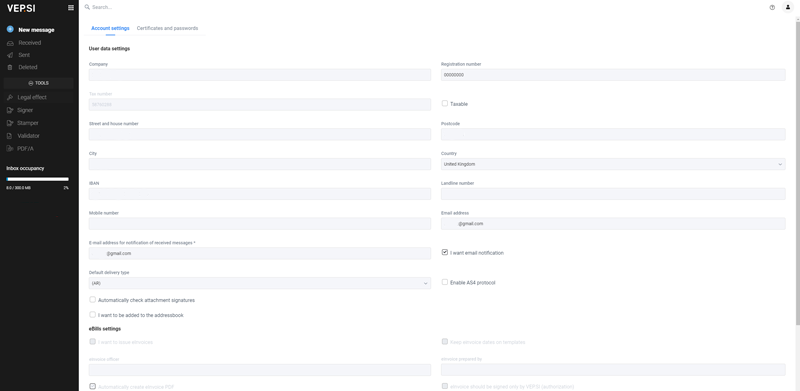Toggle Keep eInvoice dates on templates
This screenshot has width=800, height=391.
coord(445,341)
